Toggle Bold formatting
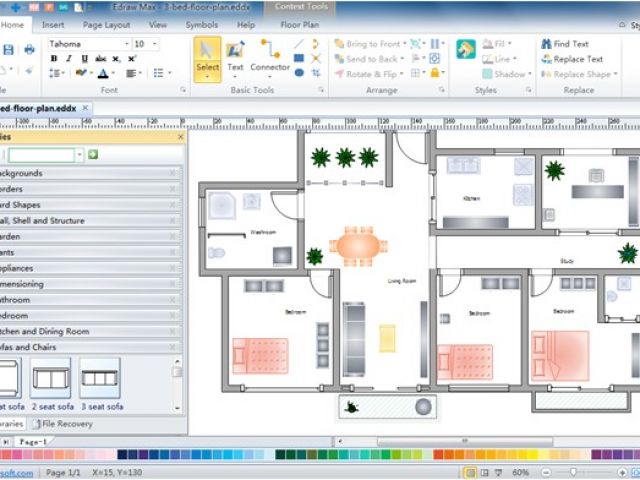 point(54,59)
